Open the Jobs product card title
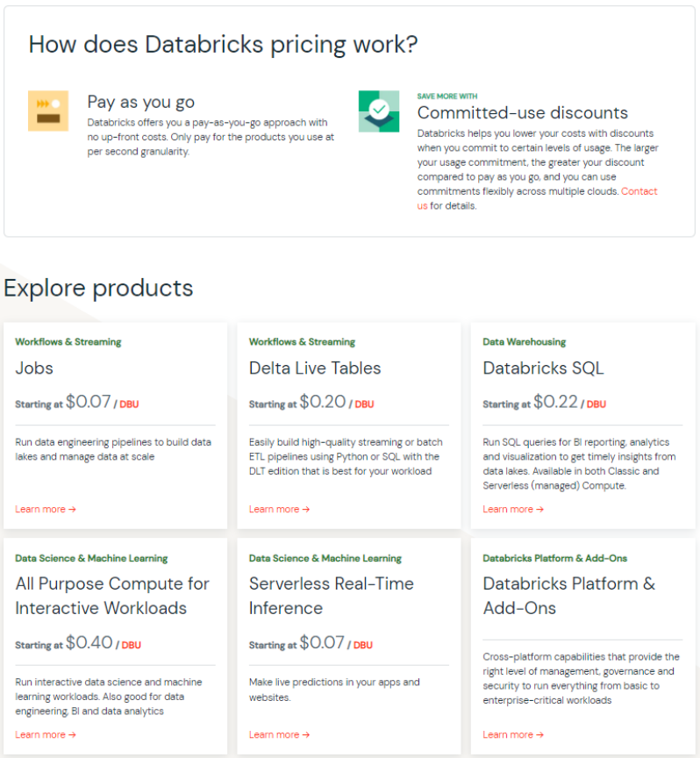This screenshot has height=758, width=700. pyautogui.click(x=34, y=368)
